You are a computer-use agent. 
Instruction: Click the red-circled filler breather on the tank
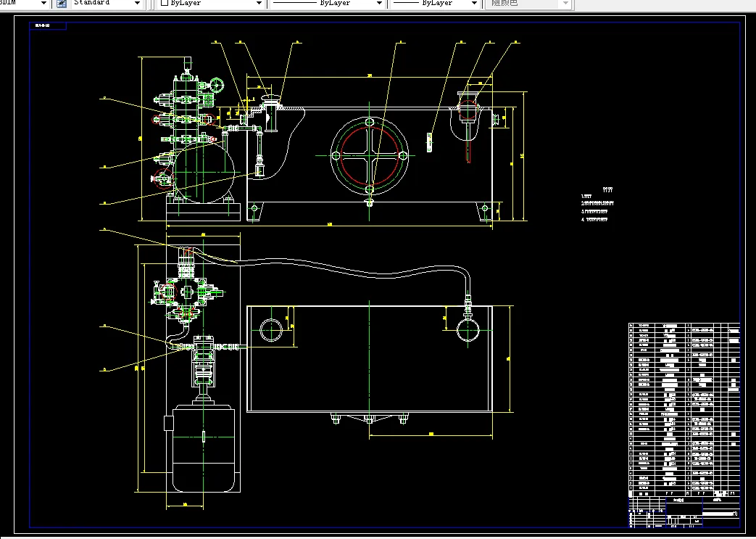tap(468, 110)
